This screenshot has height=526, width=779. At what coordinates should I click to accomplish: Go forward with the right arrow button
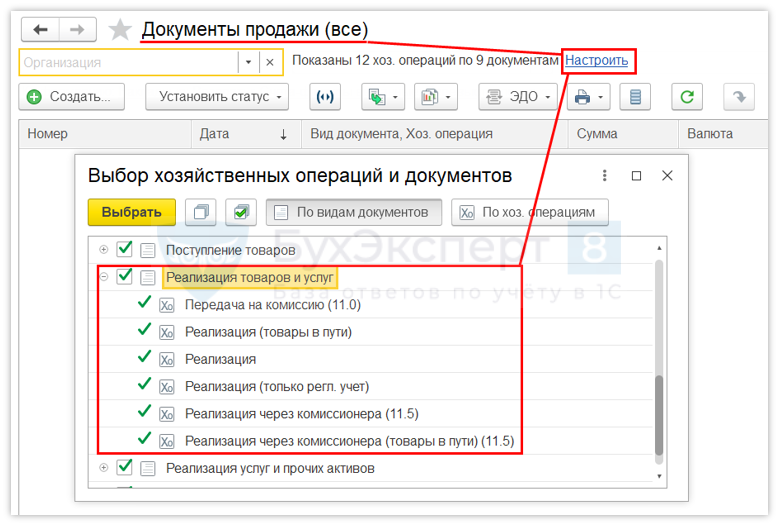click(77, 30)
